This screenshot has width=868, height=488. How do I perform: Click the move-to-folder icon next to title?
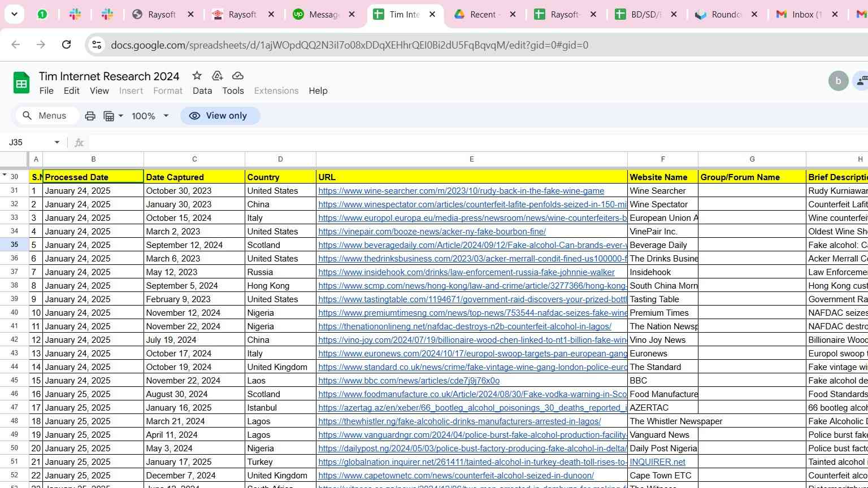217,76
